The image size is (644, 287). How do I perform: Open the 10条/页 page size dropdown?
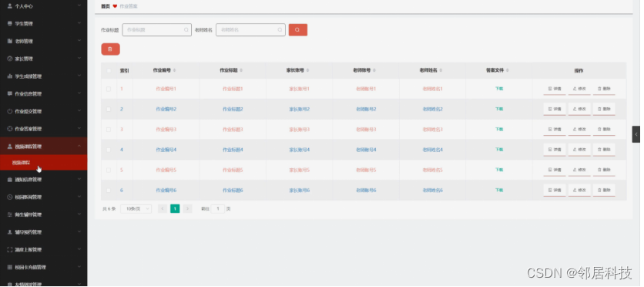(x=136, y=209)
